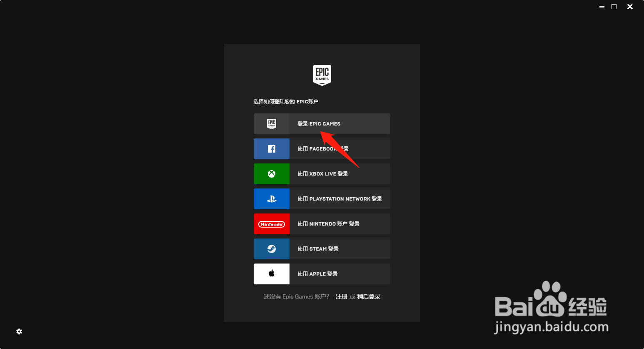Sign in with 登录 EPIC GAMES
Viewport: 644px width, 349px height.
pyautogui.click(x=322, y=124)
